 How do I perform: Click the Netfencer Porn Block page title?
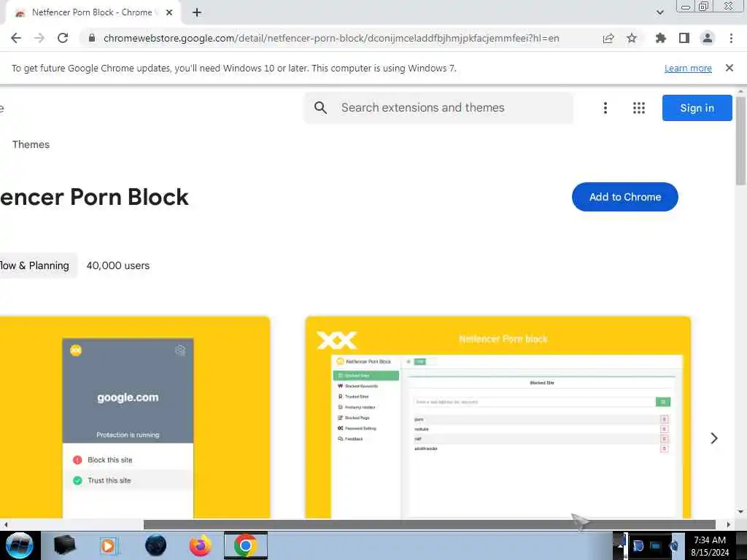(94, 197)
